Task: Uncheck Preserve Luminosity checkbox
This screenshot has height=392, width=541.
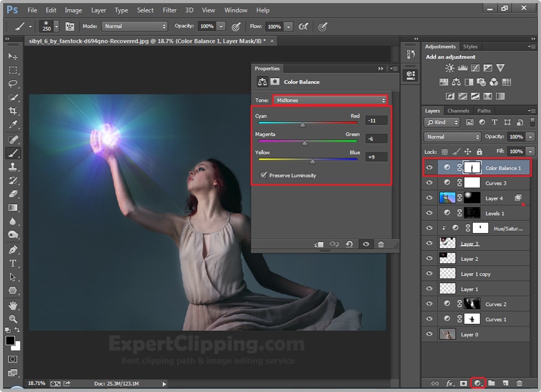Action: [264, 176]
